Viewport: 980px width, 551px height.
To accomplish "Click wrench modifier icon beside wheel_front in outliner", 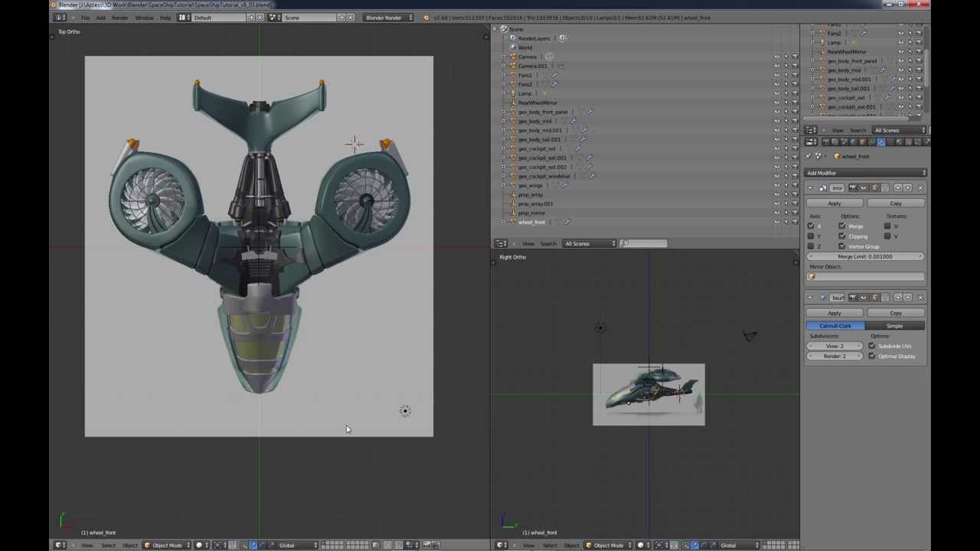I will (x=567, y=222).
